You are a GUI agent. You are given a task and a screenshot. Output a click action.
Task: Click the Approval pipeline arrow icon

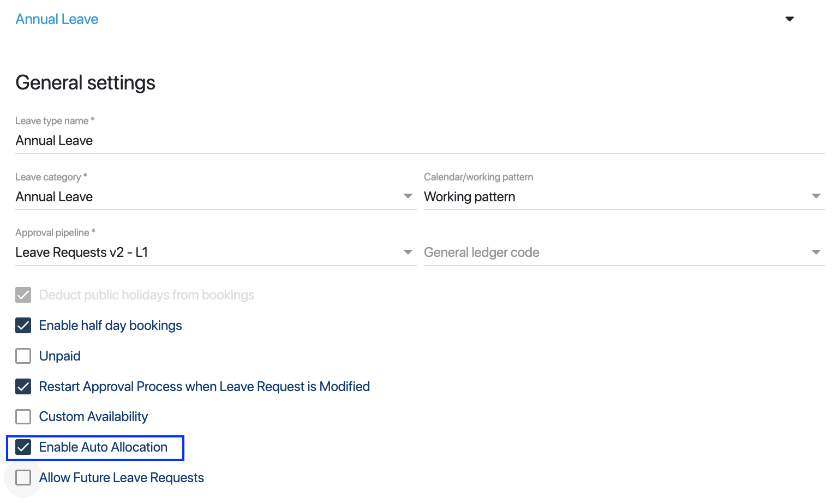[408, 252]
